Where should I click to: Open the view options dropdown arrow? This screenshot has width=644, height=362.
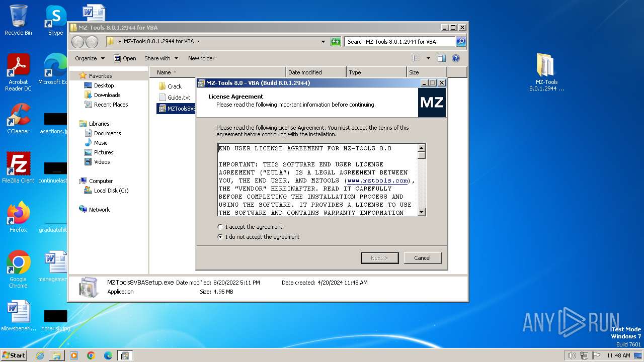[428, 58]
